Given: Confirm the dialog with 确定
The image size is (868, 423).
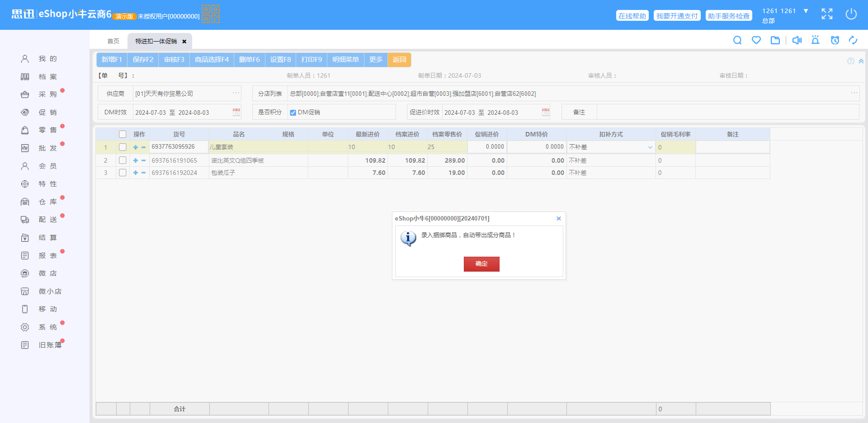Looking at the screenshot, I should [481, 264].
